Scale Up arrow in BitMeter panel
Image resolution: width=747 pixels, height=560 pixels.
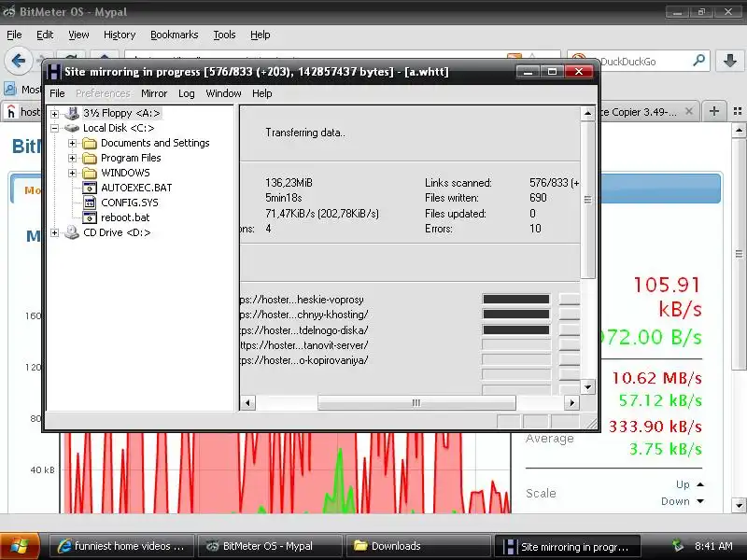(x=700, y=484)
